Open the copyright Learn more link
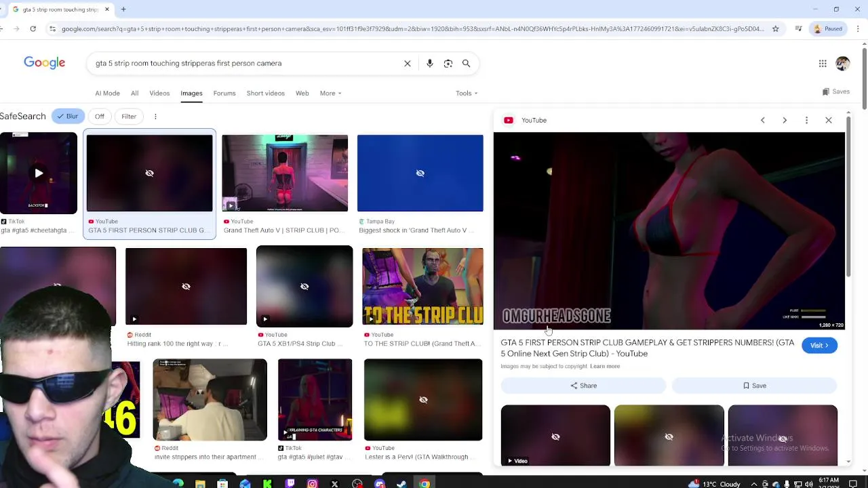The height and width of the screenshot is (488, 868). (x=605, y=367)
